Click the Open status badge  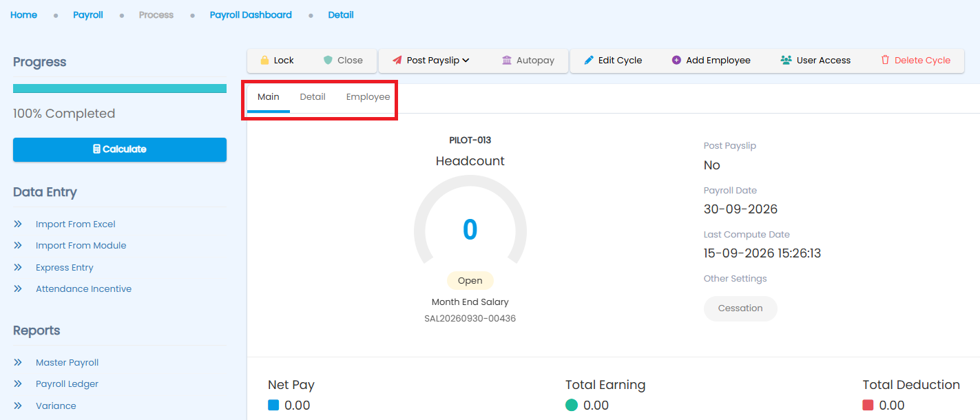(470, 281)
